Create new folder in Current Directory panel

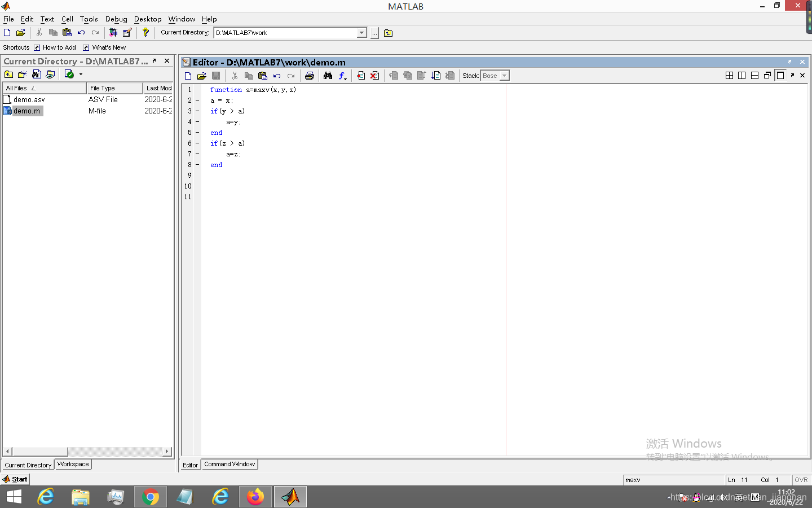pos(23,75)
